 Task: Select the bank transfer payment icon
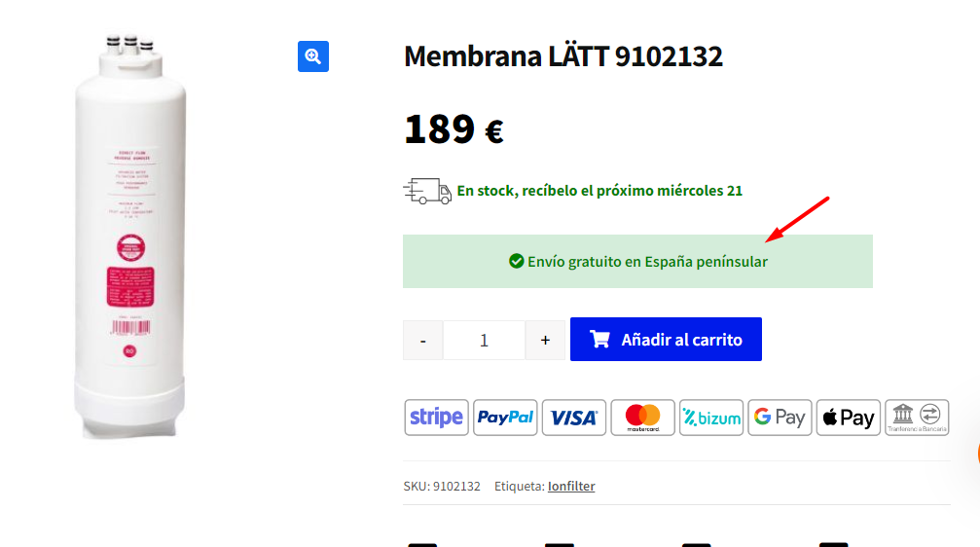click(x=917, y=418)
